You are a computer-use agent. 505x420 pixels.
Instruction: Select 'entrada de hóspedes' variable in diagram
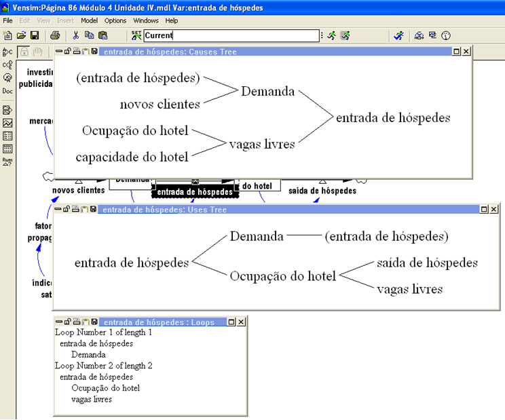tap(195, 192)
